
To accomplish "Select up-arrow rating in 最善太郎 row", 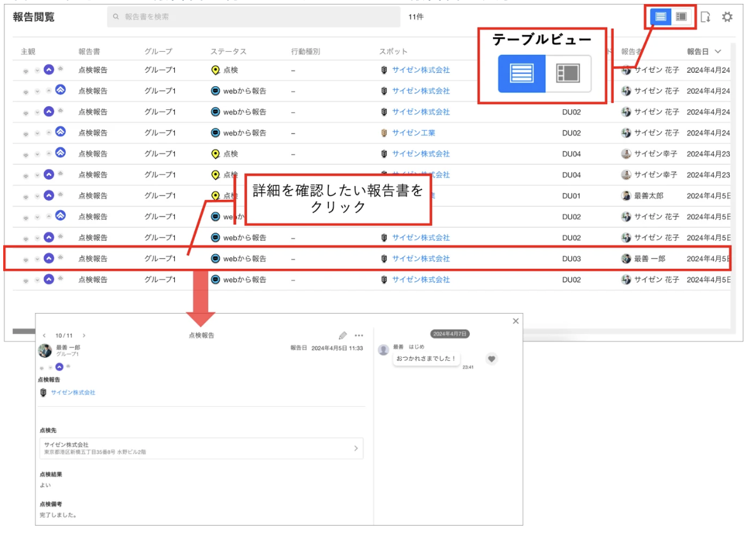I will (49, 195).
